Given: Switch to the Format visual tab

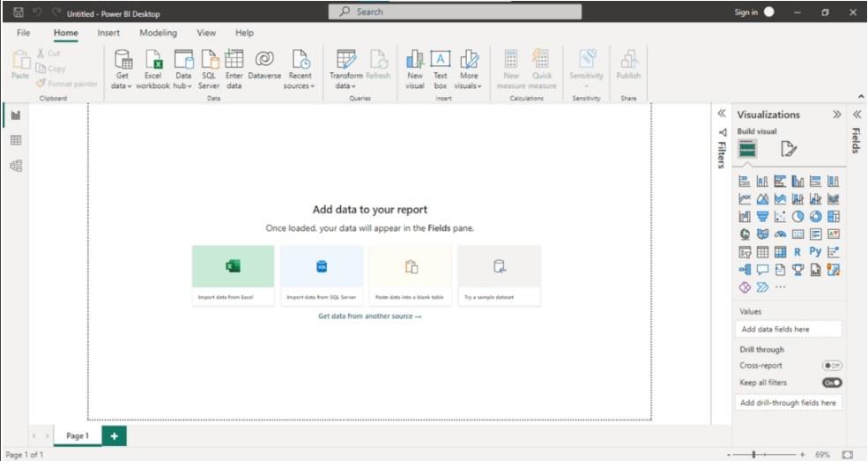Looking at the screenshot, I should pyautogui.click(x=789, y=149).
